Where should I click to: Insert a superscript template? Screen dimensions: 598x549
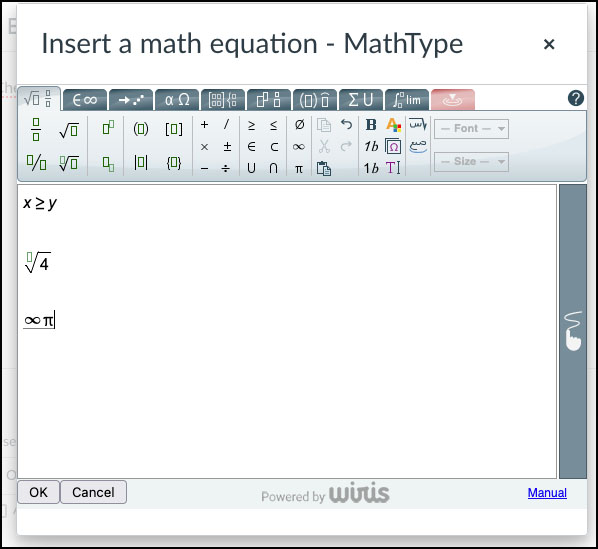pos(108,128)
